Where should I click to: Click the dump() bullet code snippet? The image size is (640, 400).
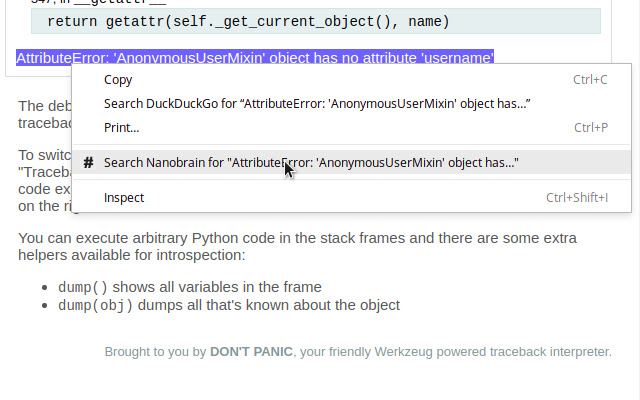click(x=82, y=287)
